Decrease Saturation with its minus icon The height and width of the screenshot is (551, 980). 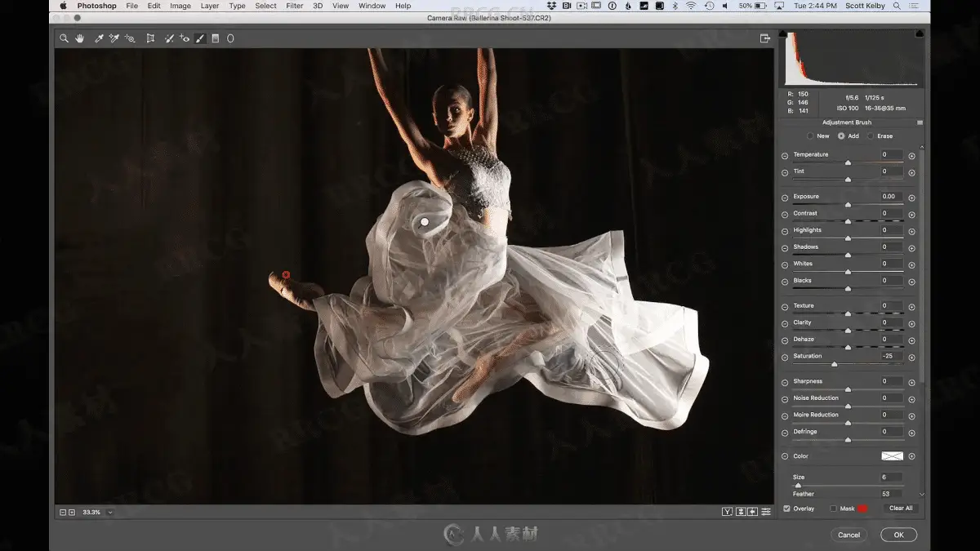pyautogui.click(x=785, y=358)
